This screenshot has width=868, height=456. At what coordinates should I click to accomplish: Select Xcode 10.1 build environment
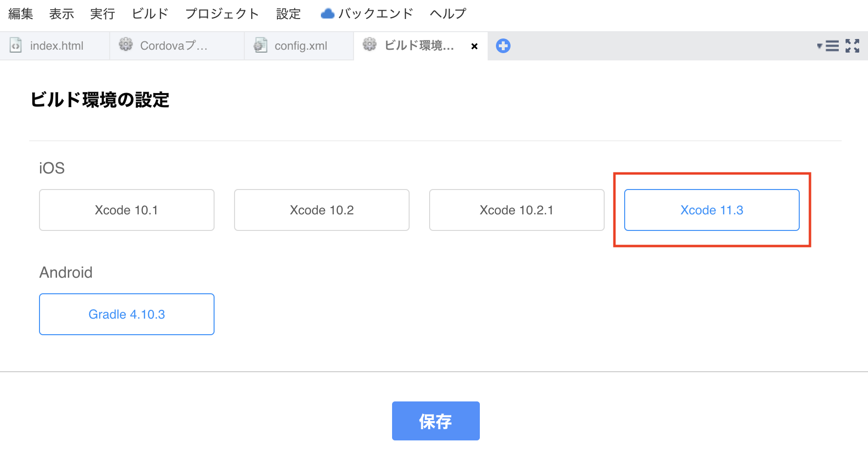pyautogui.click(x=127, y=210)
